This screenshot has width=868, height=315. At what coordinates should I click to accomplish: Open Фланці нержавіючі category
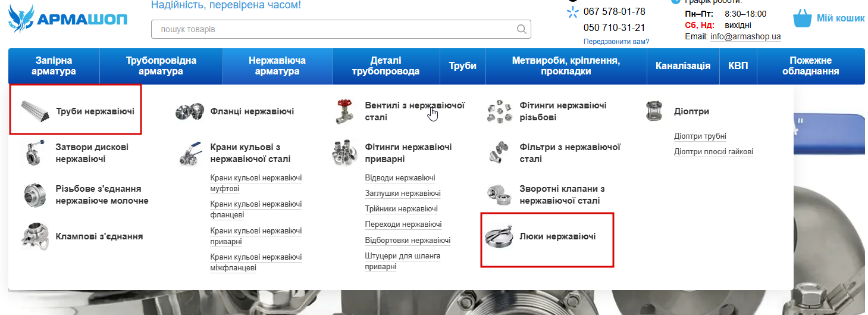[x=252, y=111]
